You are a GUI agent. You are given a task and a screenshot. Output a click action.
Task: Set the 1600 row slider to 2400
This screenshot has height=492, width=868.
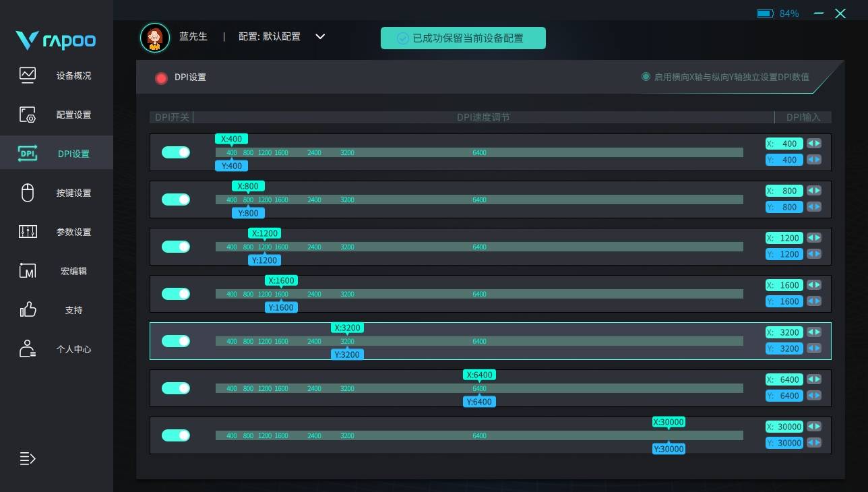pos(314,294)
